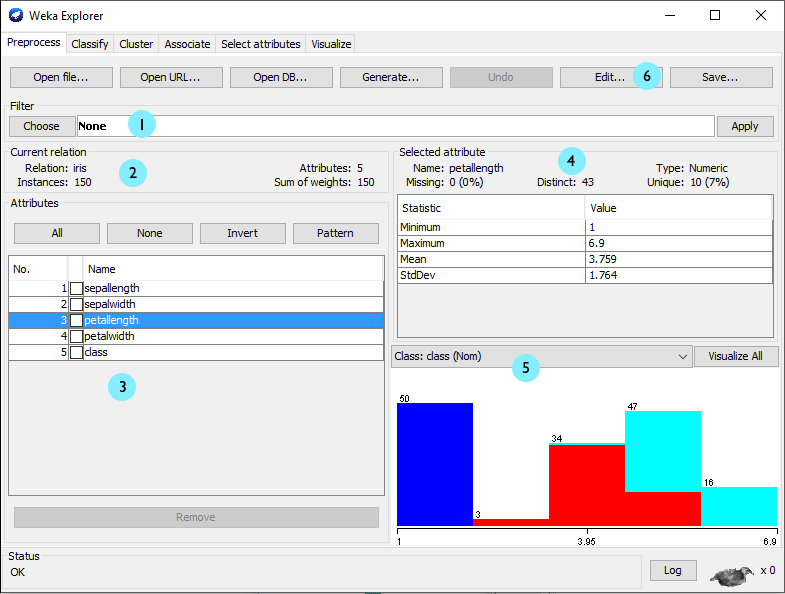Click the Choose filter button
The width and height of the screenshot is (785, 594).
(42, 126)
